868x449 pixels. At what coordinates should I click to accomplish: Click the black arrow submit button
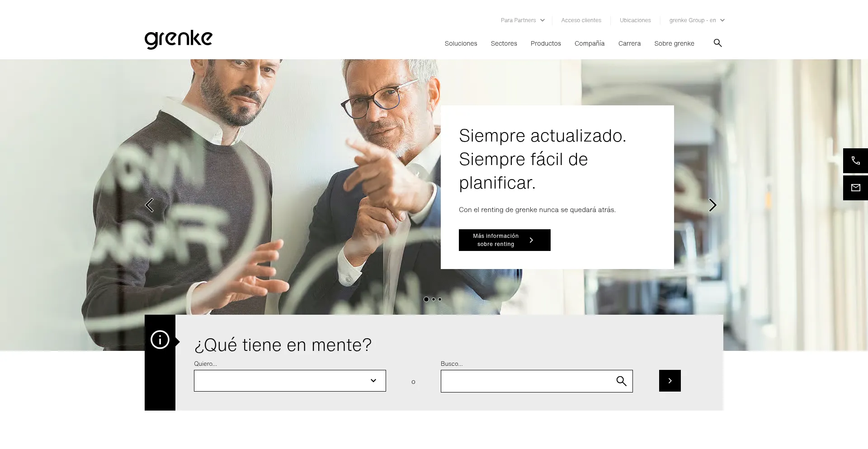click(670, 381)
